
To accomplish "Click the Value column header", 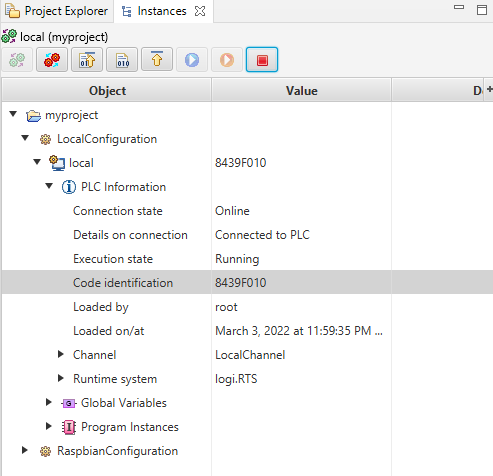I will [x=301, y=90].
